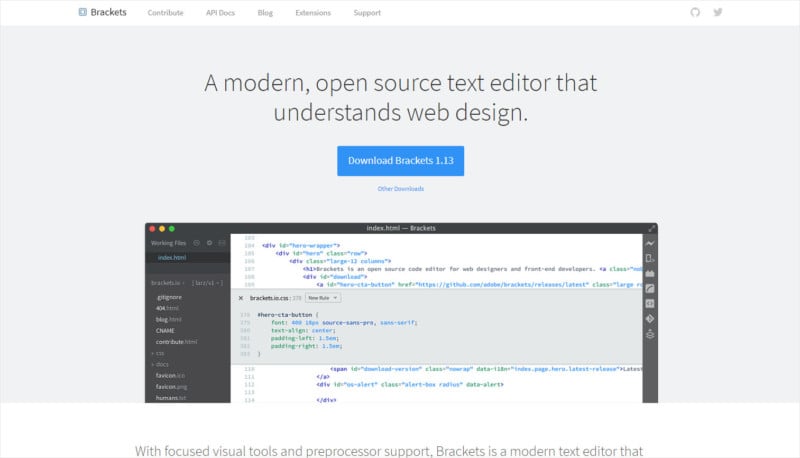Click the Brackets brand name link
The image size is (800, 458).
coord(108,12)
